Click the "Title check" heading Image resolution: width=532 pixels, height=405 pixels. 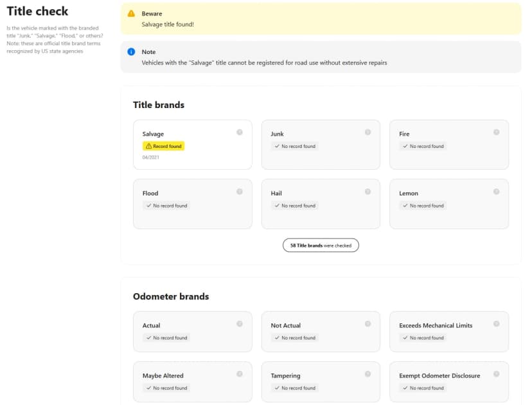click(x=37, y=11)
